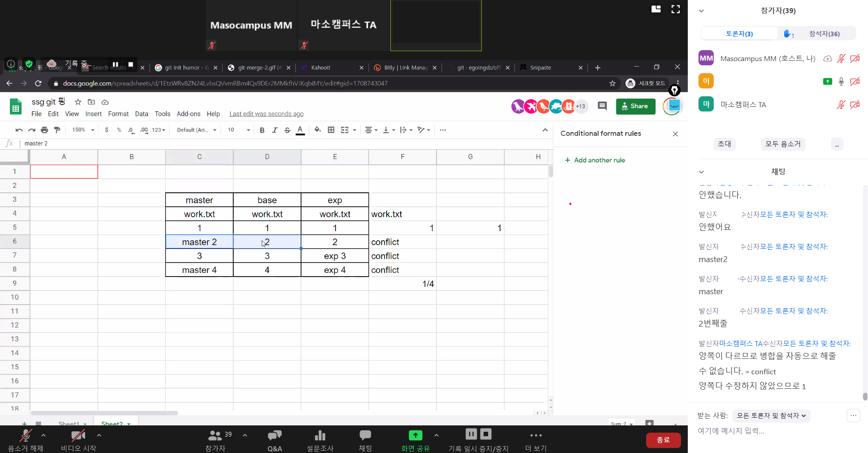Open the borders tool
This screenshot has height=453, width=868.
331,130
